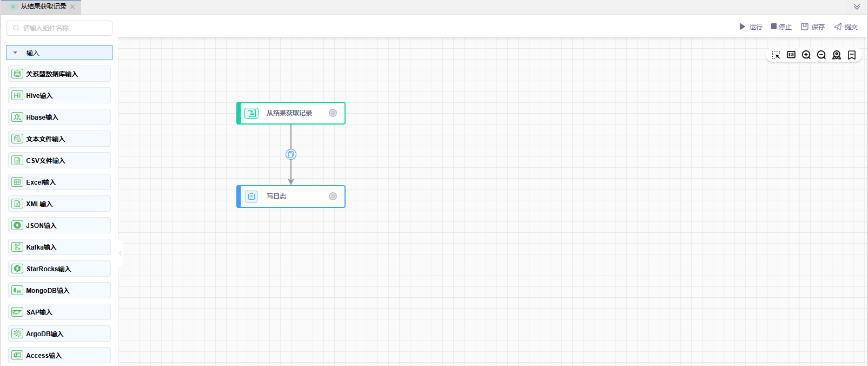Collapse the left component sidebar
The height and width of the screenshot is (366, 868).
coord(120,253)
